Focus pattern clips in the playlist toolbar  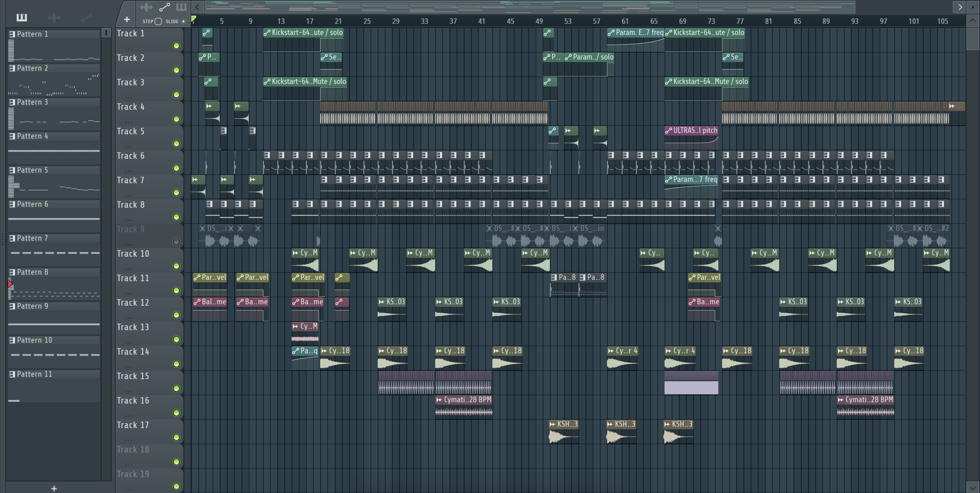[x=181, y=7]
